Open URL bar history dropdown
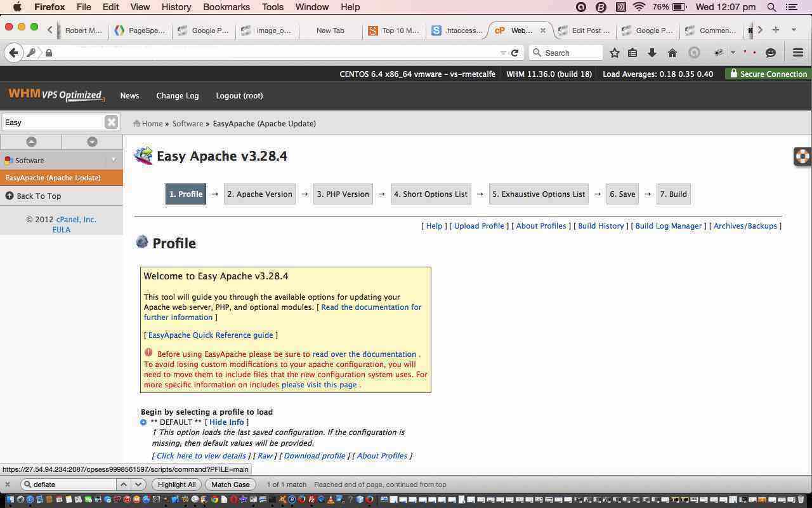 (x=503, y=53)
